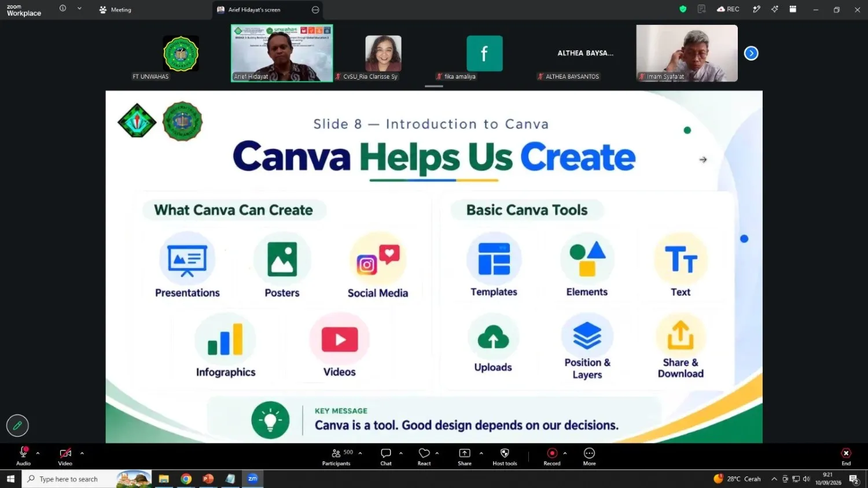Viewport: 868px width, 488px height.
Task: Click the Windows search box
Action: click(x=87, y=479)
